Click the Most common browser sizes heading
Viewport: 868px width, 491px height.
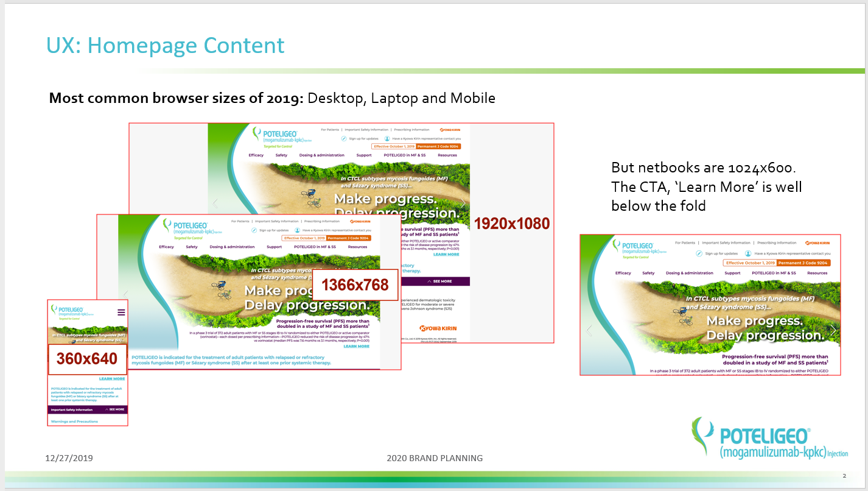pyautogui.click(x=272, y=98)
